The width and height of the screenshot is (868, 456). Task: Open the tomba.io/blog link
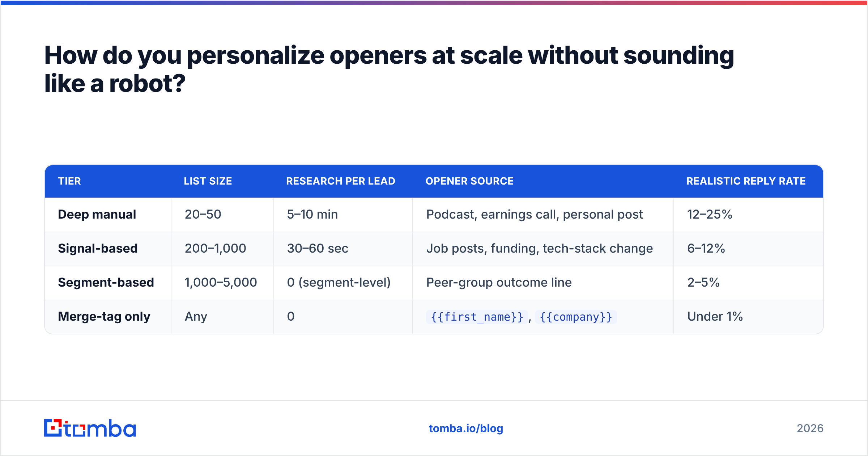point(466,428)
